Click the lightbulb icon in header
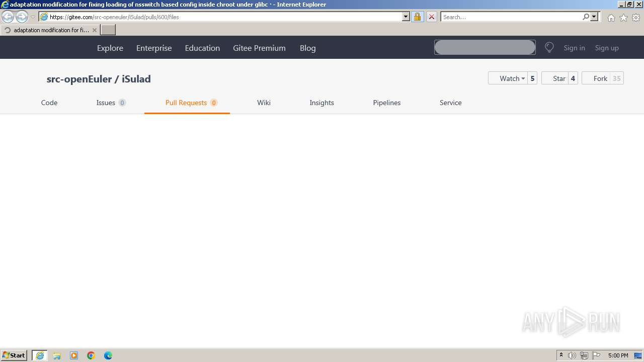 pos(549,48)
